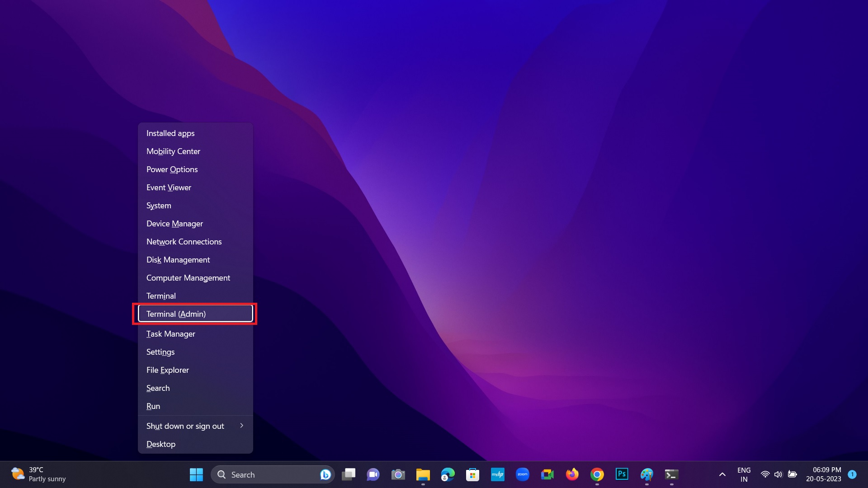Viewport: 868px width, 488px height.
Task: Open Task Manager menu entry
Action: 171,334
